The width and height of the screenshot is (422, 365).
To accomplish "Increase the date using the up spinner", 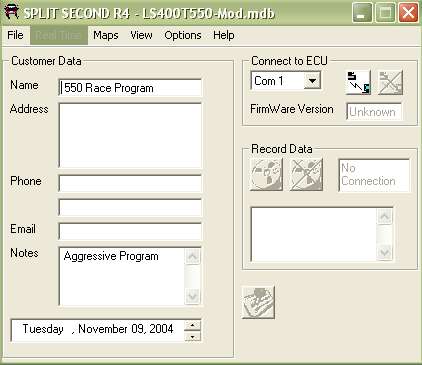I will (192, 325).
